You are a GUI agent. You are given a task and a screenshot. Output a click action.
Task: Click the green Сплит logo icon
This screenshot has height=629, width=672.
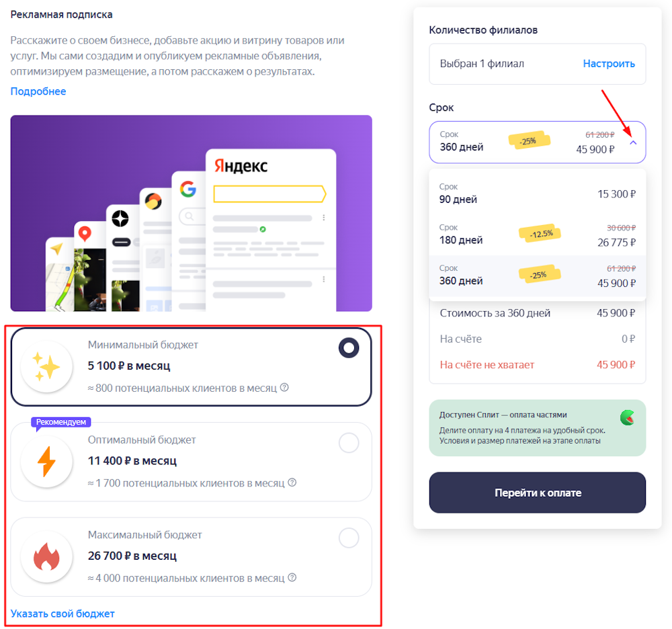coord(628,418)
